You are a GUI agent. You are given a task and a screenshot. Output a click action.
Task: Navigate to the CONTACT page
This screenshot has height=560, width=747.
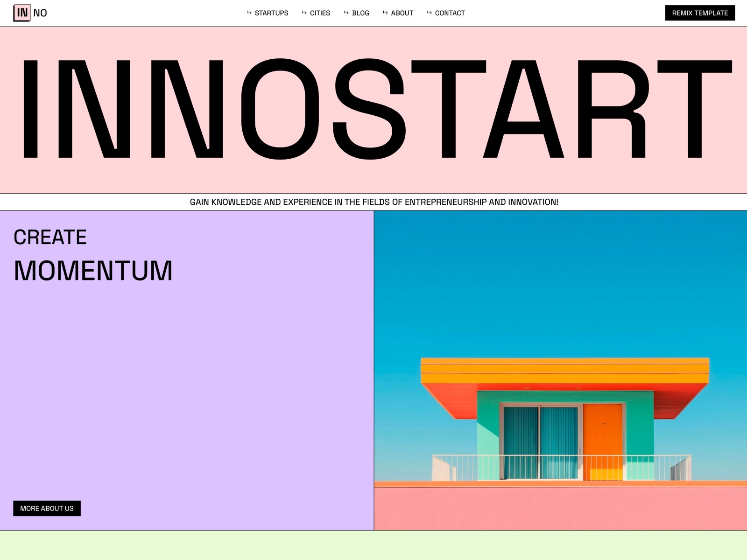coord(450,13)
